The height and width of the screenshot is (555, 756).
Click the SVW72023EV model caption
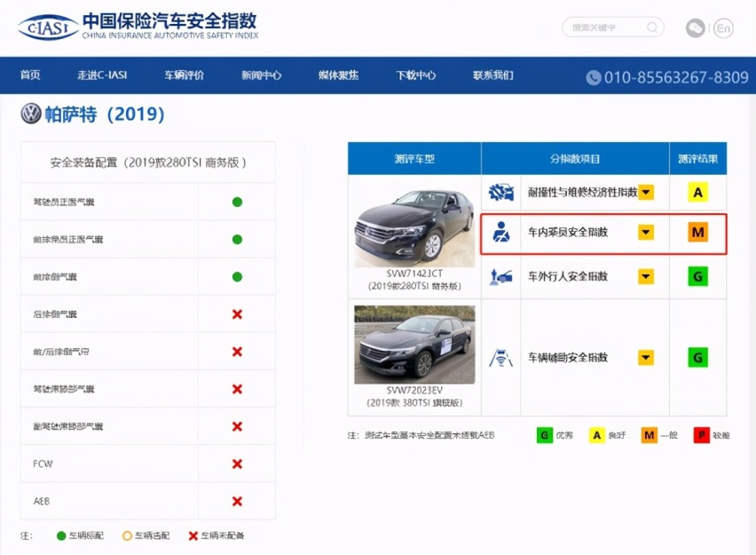414,396
